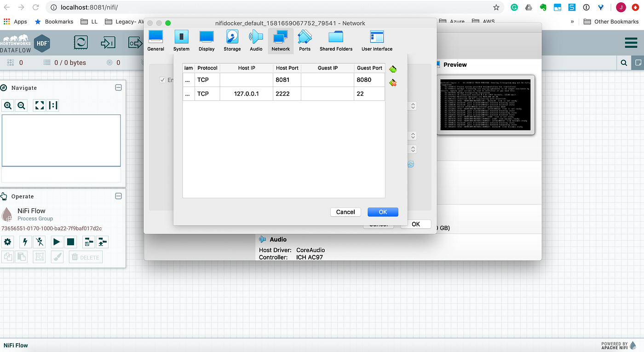
Task: Add Processor component in NiFi toolbar
Action: [x=81, y=43]
